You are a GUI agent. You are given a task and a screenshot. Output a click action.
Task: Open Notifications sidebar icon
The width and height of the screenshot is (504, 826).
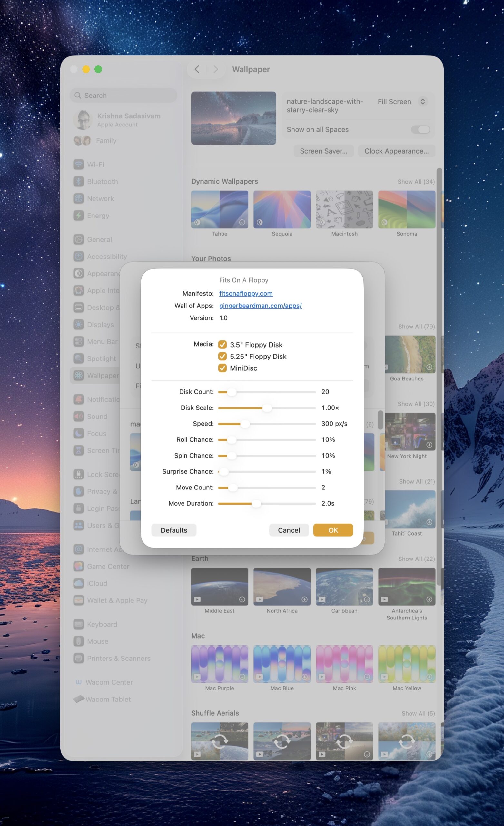coord(78,399)
